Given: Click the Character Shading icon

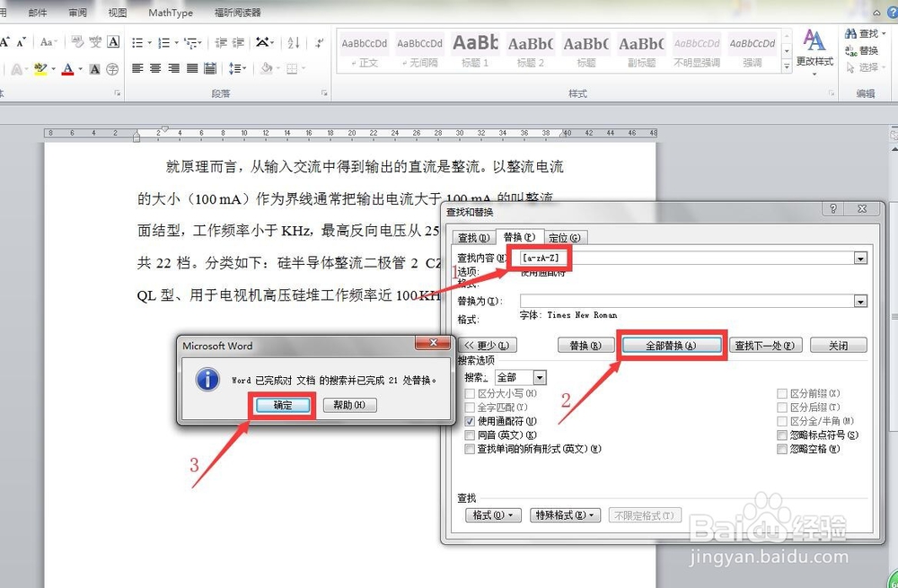Looking at the screenshot, I should click(x=95, y=69).
